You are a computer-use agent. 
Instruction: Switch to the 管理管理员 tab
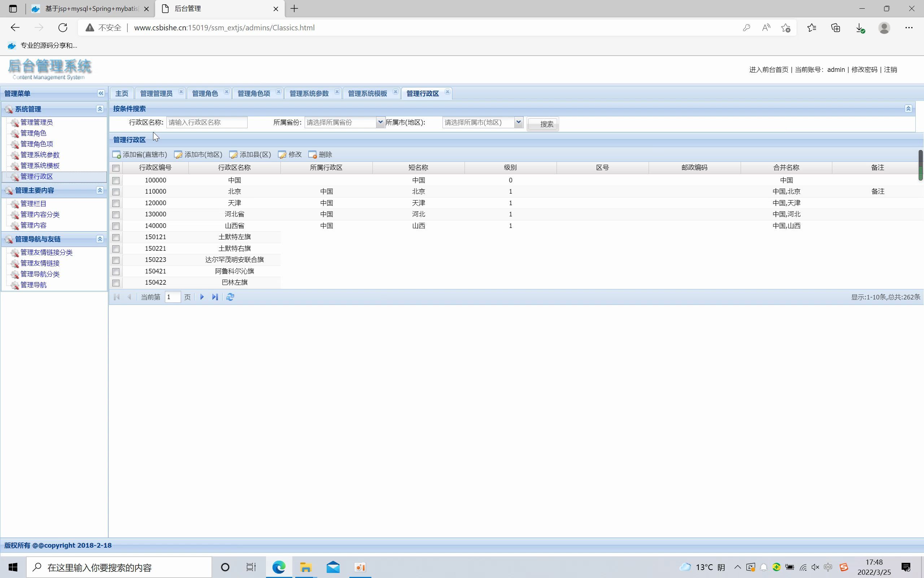coord(156,93)
